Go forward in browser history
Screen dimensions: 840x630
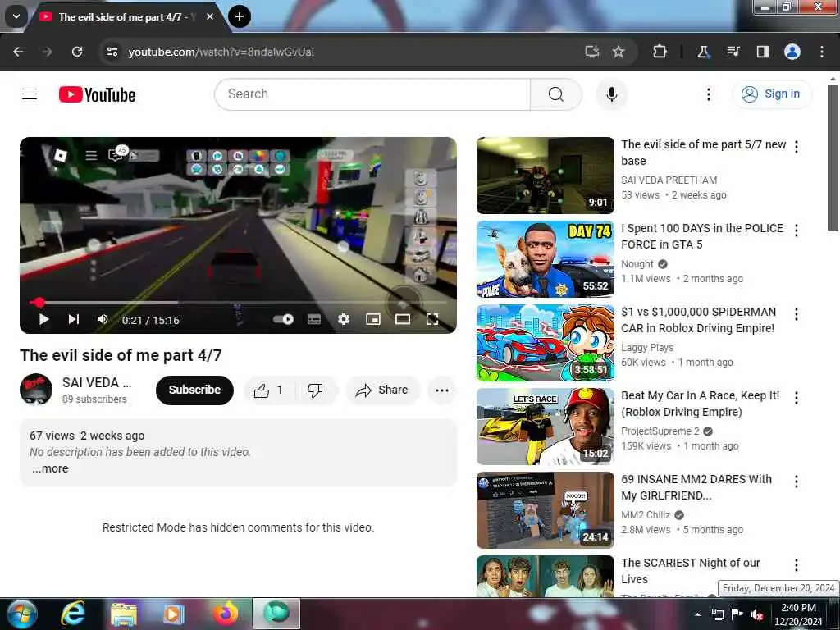(47, 52)
